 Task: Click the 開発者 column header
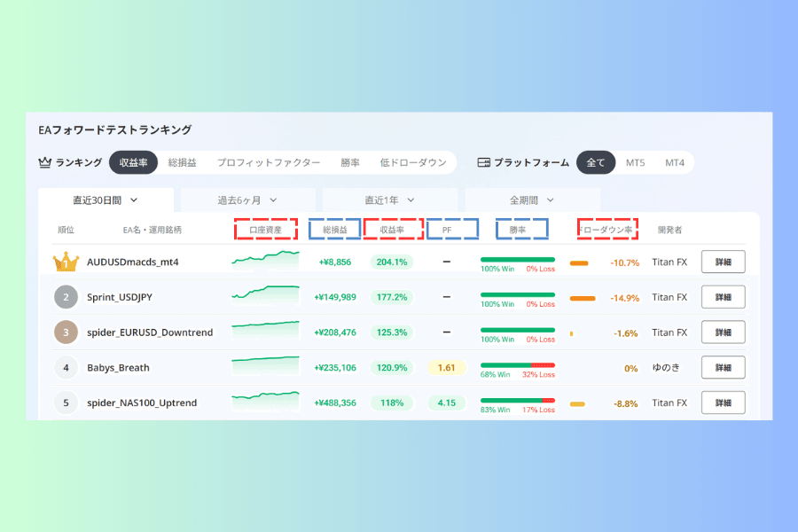tap(669, 230)
